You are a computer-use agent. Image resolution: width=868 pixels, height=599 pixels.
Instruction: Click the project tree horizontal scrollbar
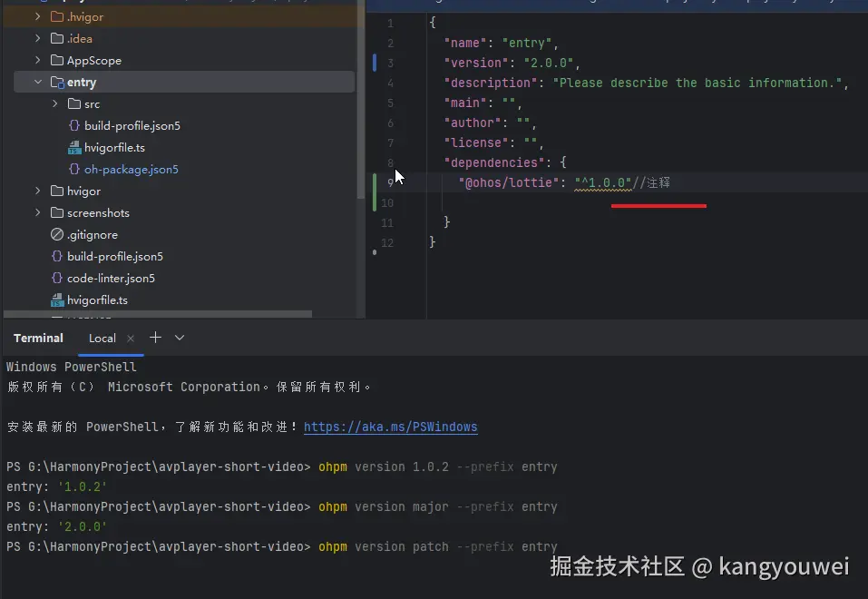[158, 314]
